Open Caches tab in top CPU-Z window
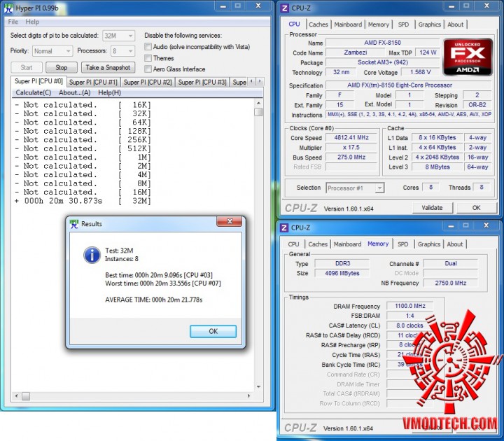Screen dimensions: 504x441 pos(318,24)
